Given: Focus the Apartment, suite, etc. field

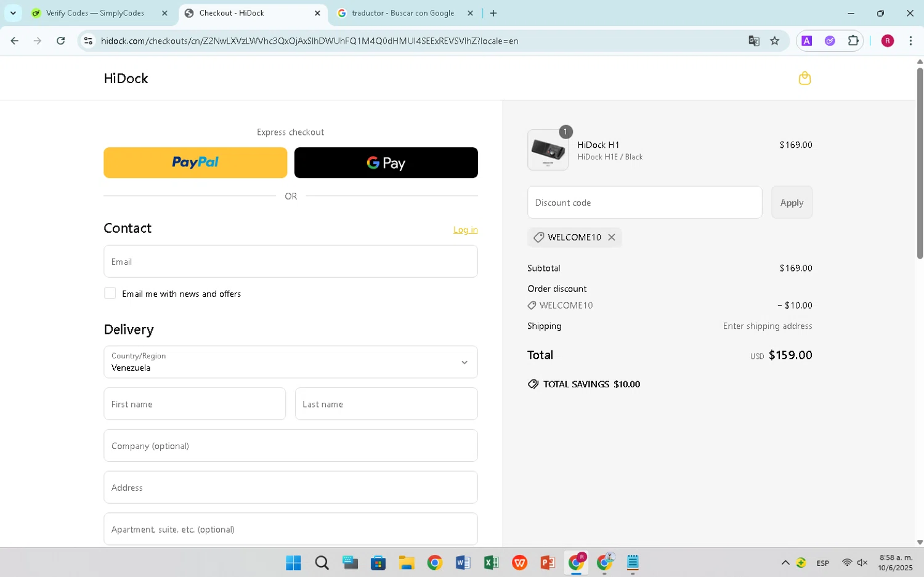Looking at the screenshot, I should click(291, 529).
